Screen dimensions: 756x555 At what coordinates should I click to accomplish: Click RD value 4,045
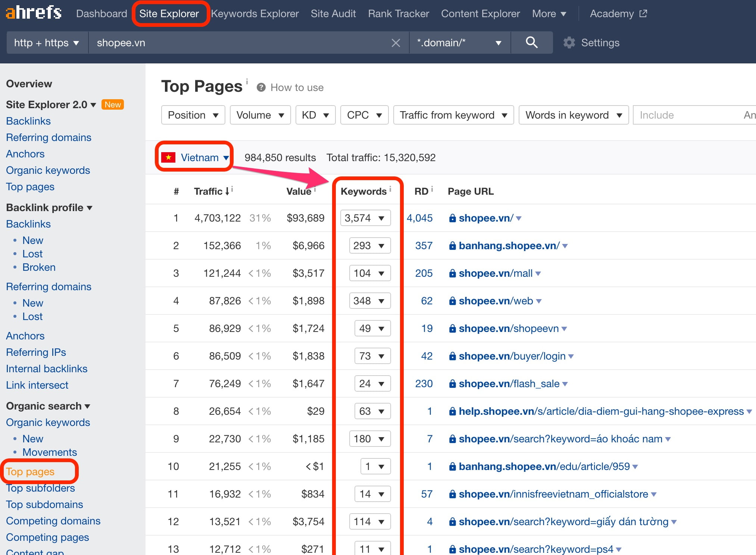click(x=419, y=218)
